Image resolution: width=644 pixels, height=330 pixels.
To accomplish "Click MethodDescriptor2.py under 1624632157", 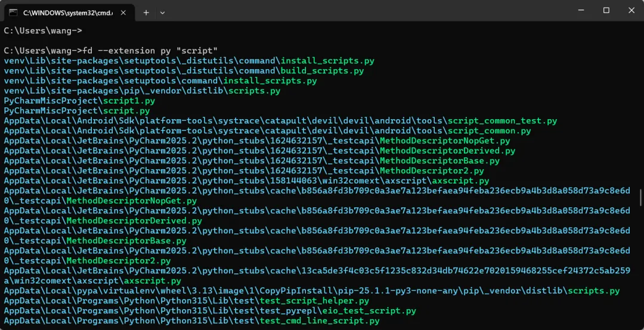I will (x=432, y=171).
